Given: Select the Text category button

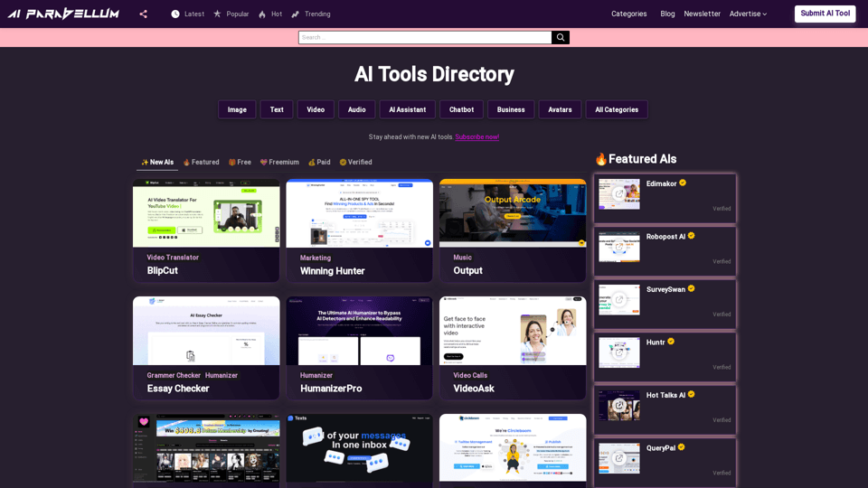Looking at the screenshot, I should (x=277, y=109).
